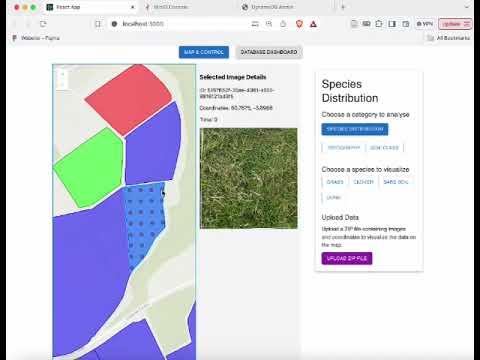Viewport: 480px width, 360px height.
Task: Open the Figma bookmark in bookmarks bar
Action: [36, 38]
